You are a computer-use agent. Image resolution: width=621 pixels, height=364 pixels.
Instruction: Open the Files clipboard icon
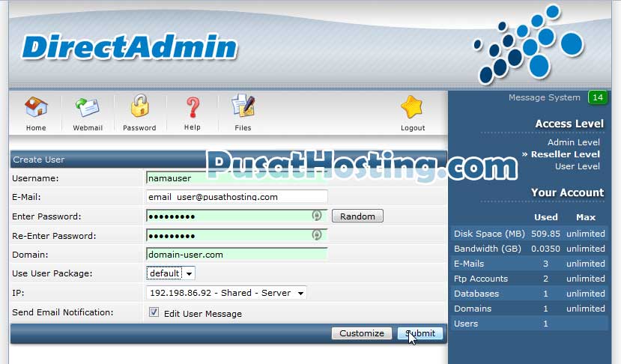(x=243, y=106)
